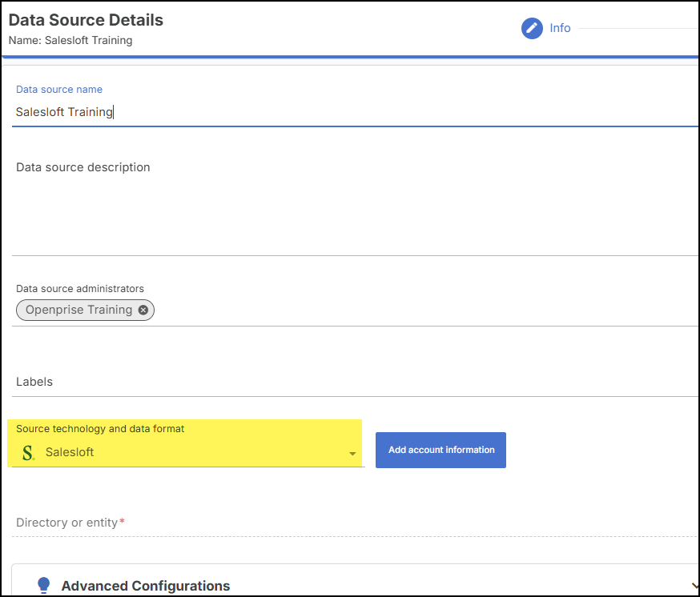
Task: Open Source technology dropdown arrow
Action: [x=352, y=453]
